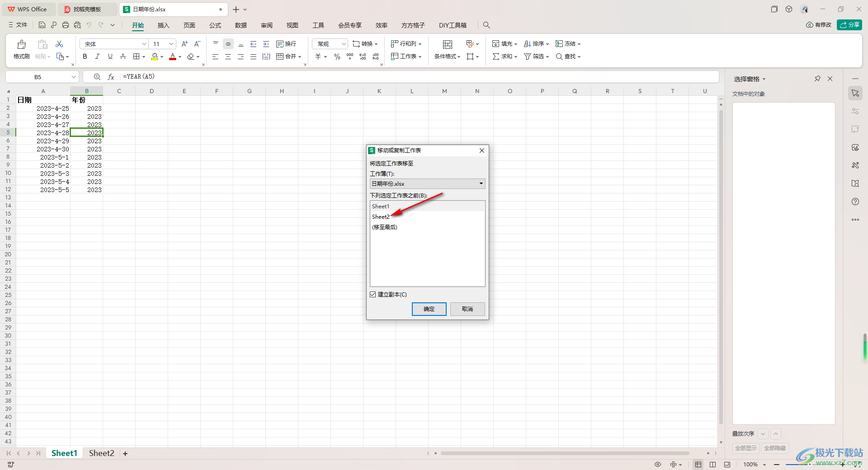Toggle Underline formatting
Viewport: 868px width, 470px height.
click(x=110, y=56)
